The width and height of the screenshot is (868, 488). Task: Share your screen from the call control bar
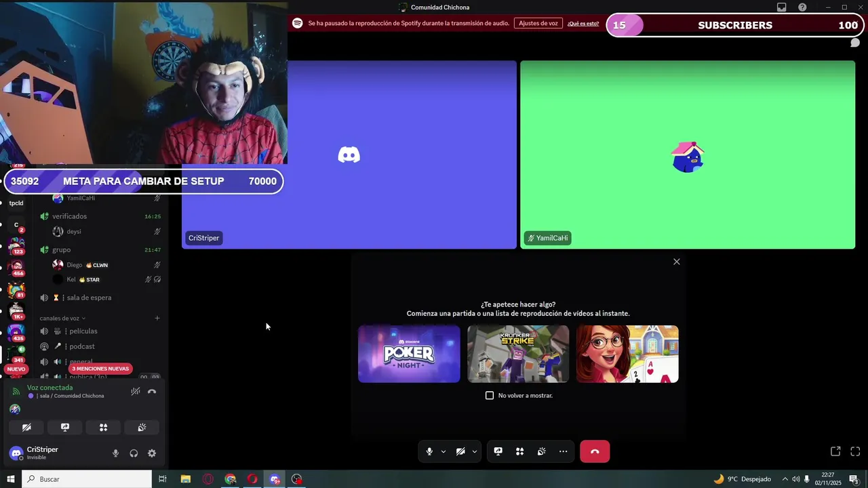498,451
